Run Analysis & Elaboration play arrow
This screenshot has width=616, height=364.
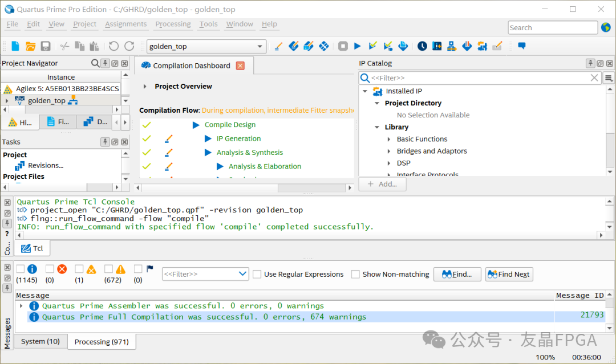click(220, 166)
